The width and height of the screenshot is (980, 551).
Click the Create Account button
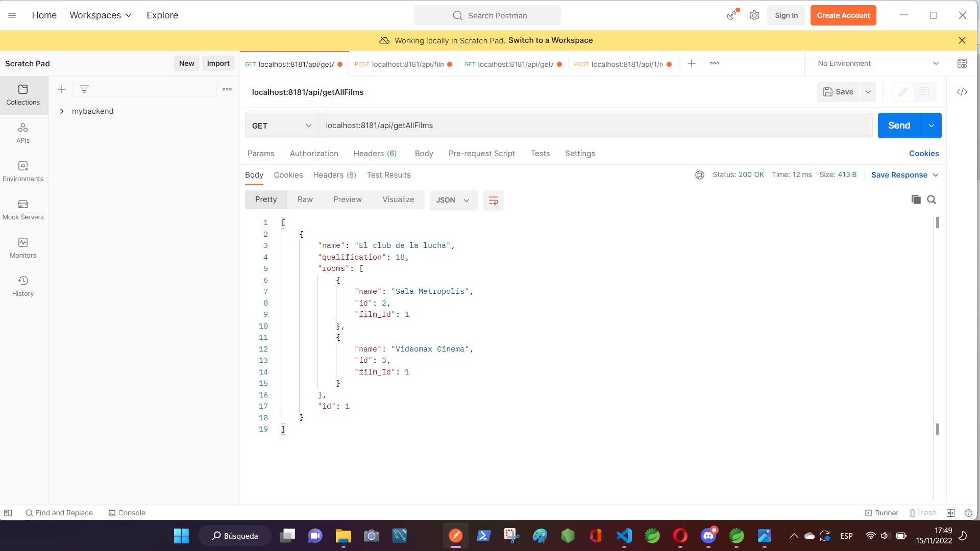(x=843, y=15)
